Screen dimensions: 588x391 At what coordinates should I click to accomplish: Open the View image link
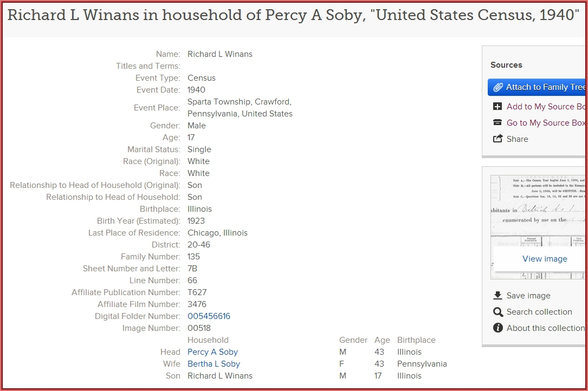[545, 259]
